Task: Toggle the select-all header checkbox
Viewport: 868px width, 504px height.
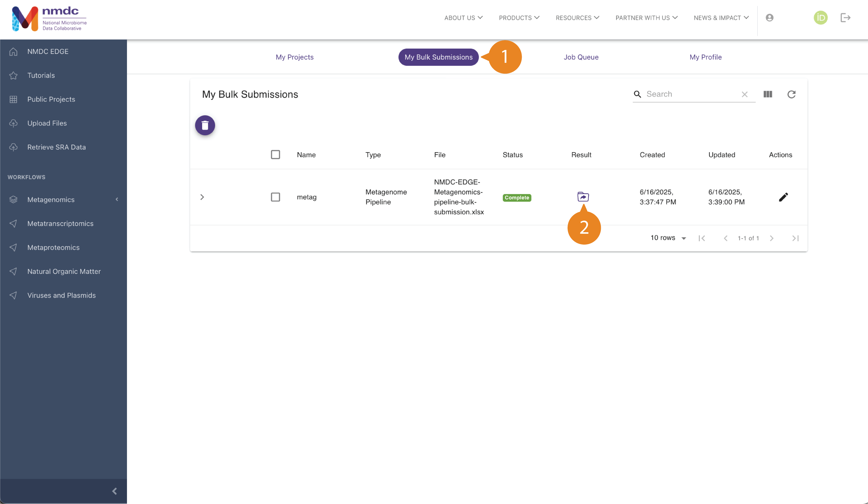Action: click(275, 155)
